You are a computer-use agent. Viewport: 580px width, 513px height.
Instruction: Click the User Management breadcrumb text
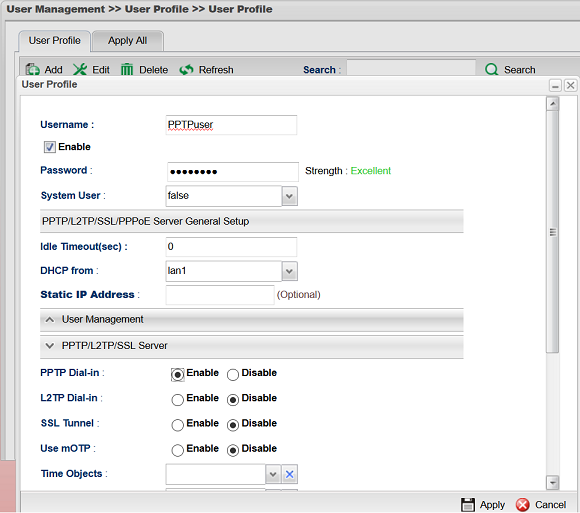pyautogui.click(x=55, y=9)
